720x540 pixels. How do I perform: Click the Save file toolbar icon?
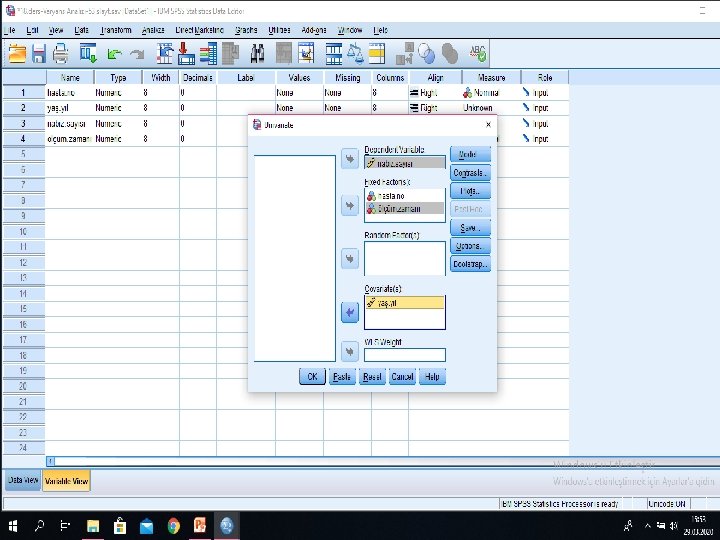(39, 53)
